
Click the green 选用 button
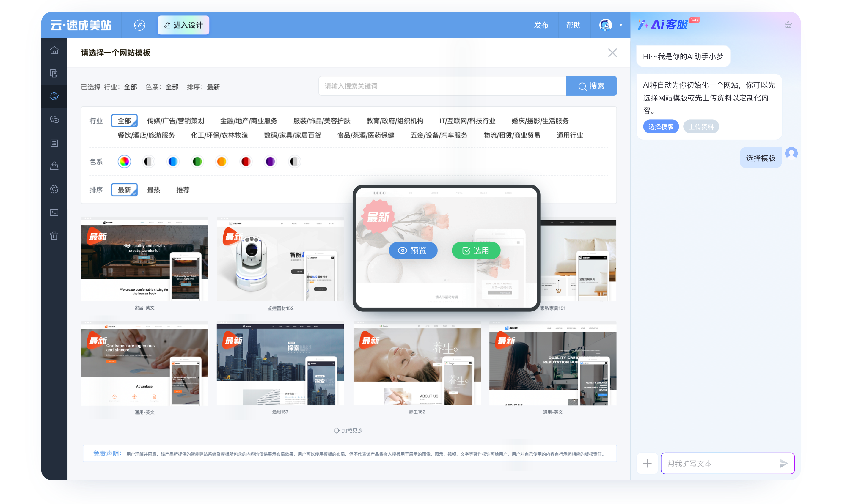[x=476, y=251]
